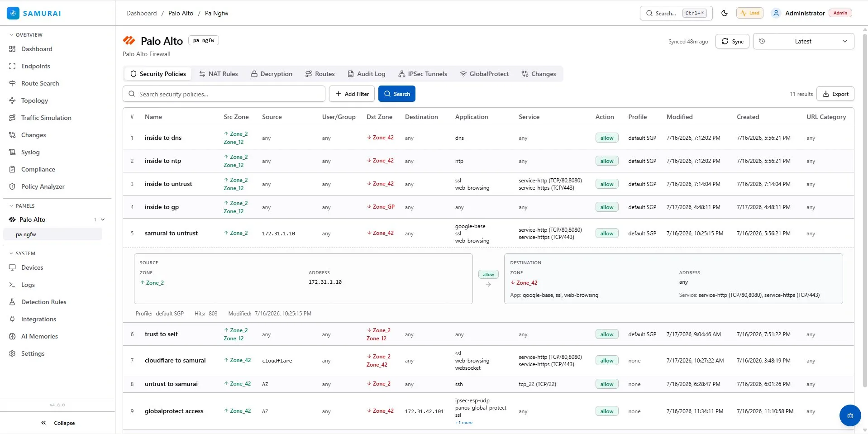This screenshot has height=434, width=868.
Task: Show +1 more applications in globalprotect access
Action: [x=464, y=423]
